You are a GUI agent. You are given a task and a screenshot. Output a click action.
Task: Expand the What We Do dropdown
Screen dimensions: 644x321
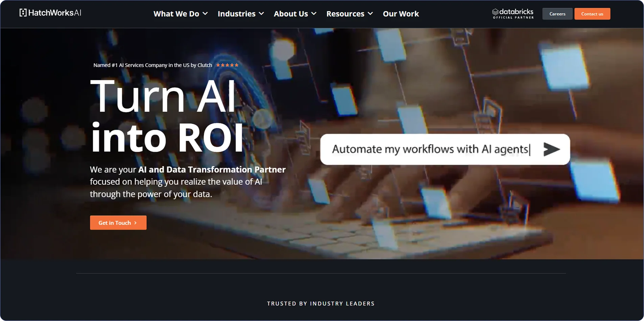(205, 14)
